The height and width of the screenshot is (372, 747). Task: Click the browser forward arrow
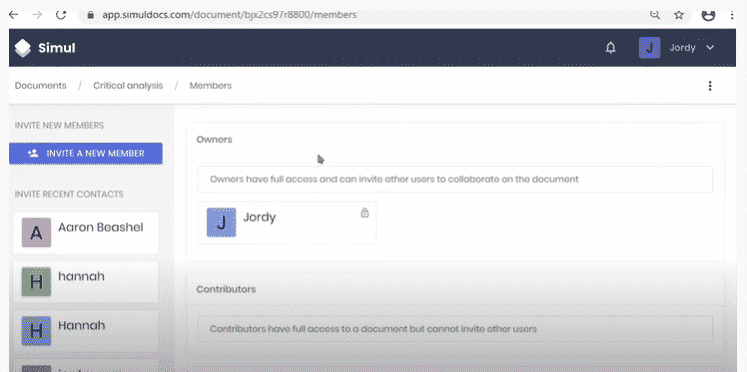click(x=37, y=15)
